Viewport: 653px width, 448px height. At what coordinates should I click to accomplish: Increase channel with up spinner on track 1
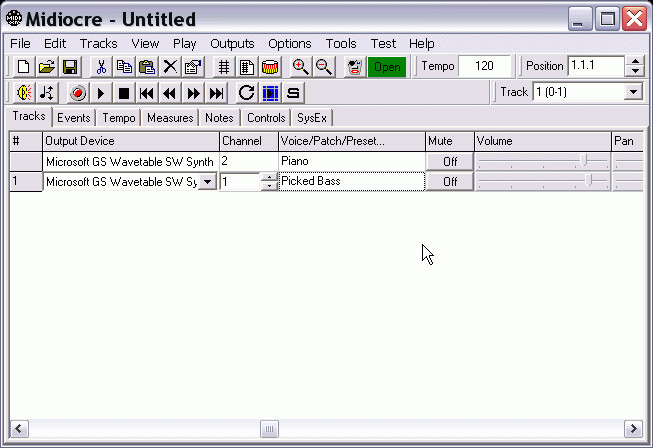pos(270,177)
